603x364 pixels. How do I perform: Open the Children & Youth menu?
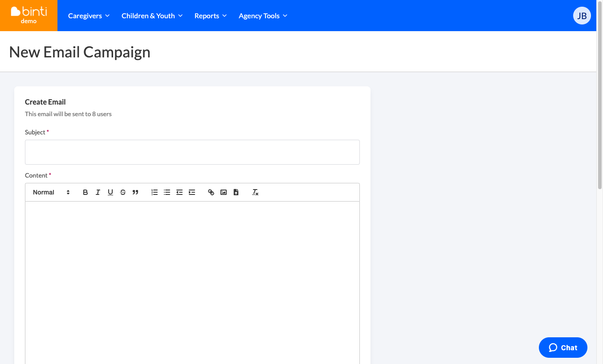pos(152,16)
